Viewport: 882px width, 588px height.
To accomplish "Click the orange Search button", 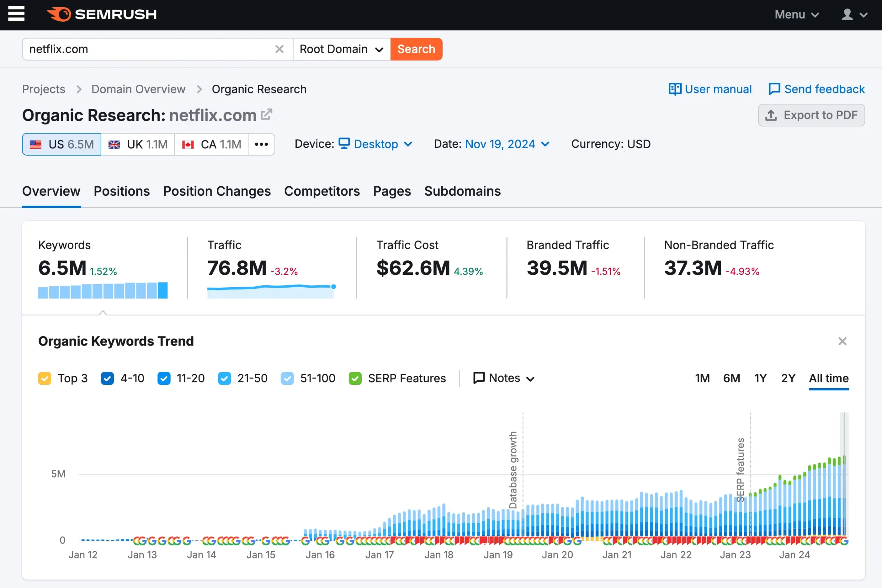I will (x=416, y=49).
